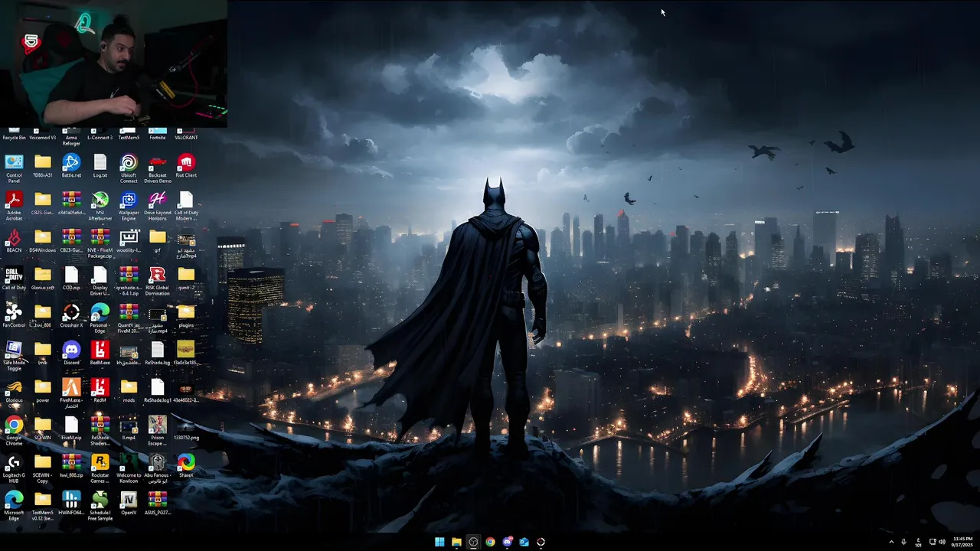Launch Battle.net from the desktop
The width and height of the screenshot is (980, 551).
click(x=71, y=166)
